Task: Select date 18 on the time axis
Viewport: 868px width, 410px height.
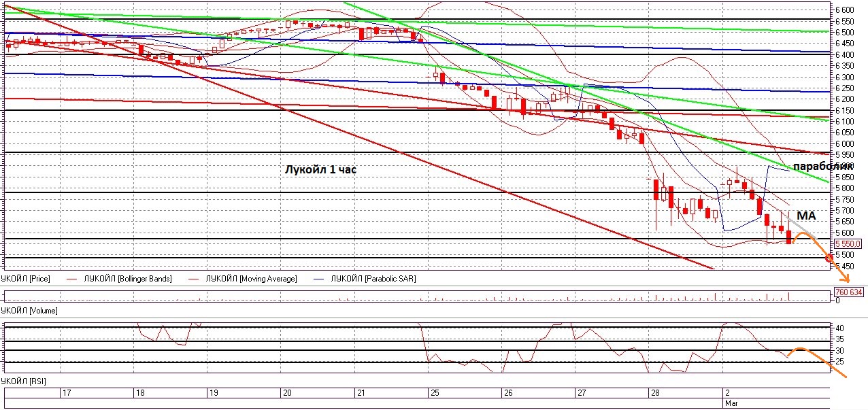Action: 139,393
